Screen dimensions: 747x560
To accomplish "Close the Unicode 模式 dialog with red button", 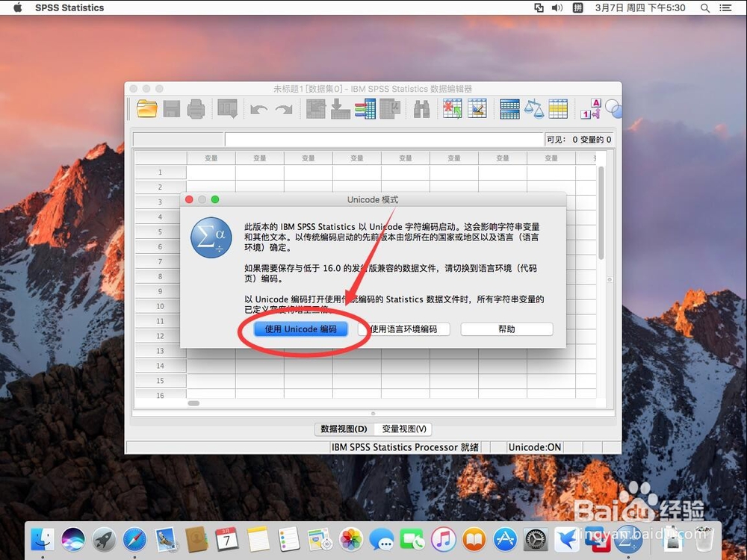I will pyautogui.click(x=189, y=199).
